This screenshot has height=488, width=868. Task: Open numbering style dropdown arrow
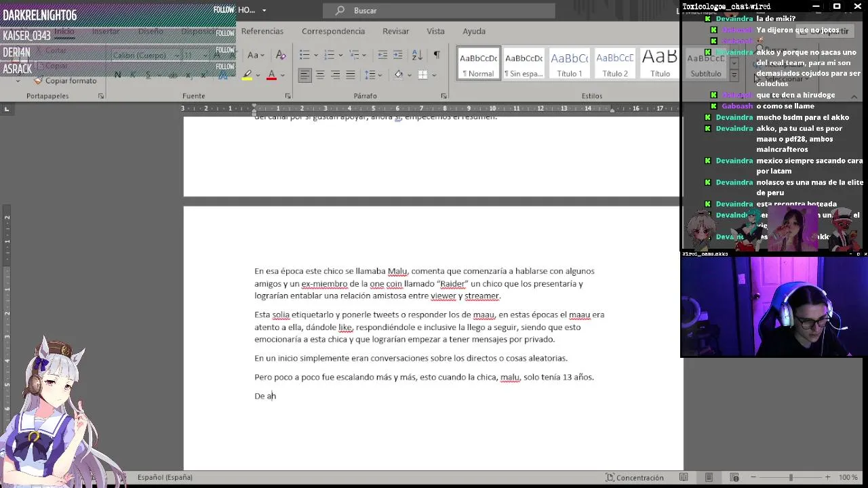(340, 55)
